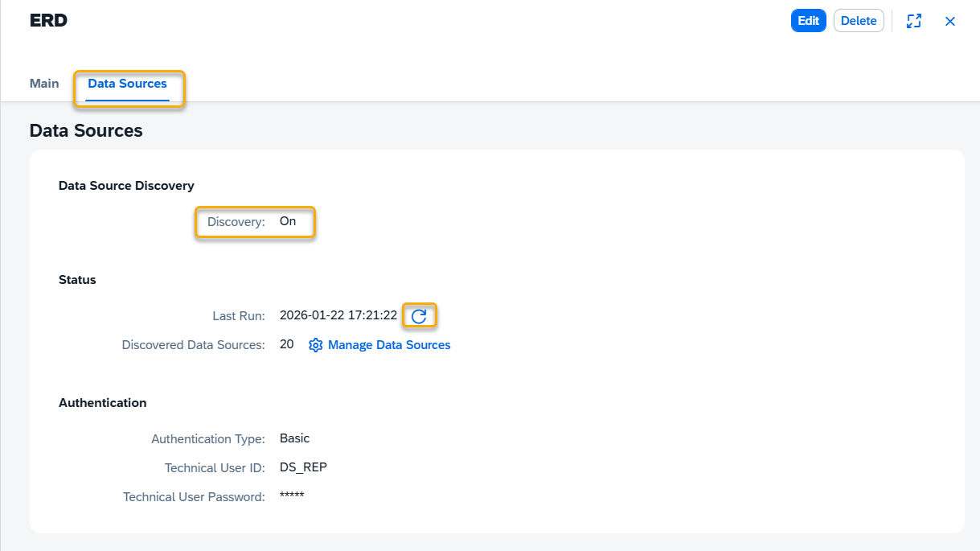980x551 pixels.
Task: Click the Data Source Discovery section header
Action: click(x=126, y=186)
